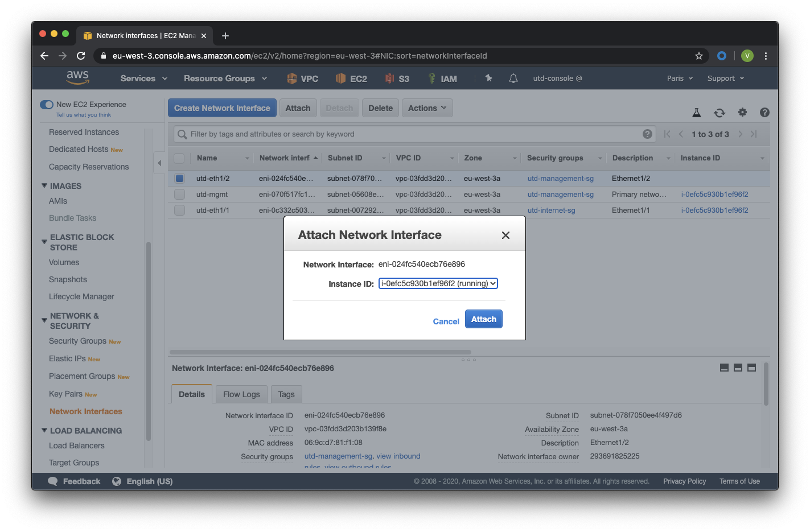Open the notifications bell in AWS header
Screen dimensions: 810x532
(513, 79)
